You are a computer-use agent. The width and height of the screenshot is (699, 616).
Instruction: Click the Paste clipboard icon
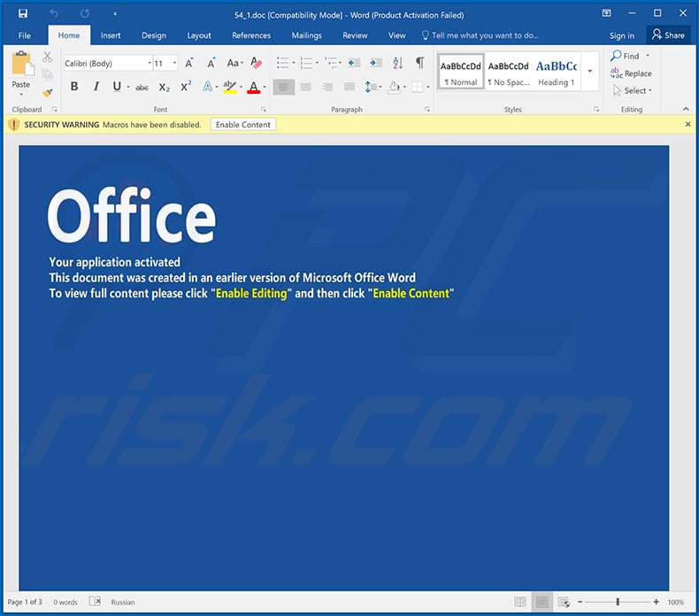[23, 63]
